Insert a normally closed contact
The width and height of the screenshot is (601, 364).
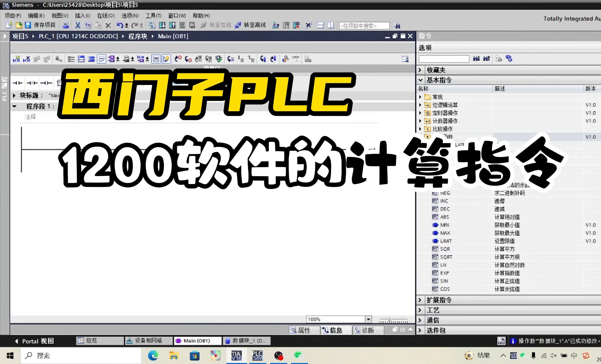pos(32,83)
